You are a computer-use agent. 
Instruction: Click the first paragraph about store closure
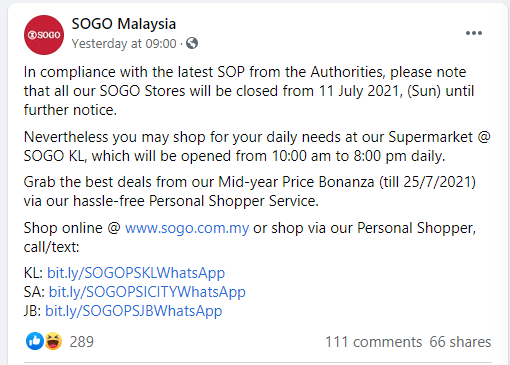pos(249,91)
